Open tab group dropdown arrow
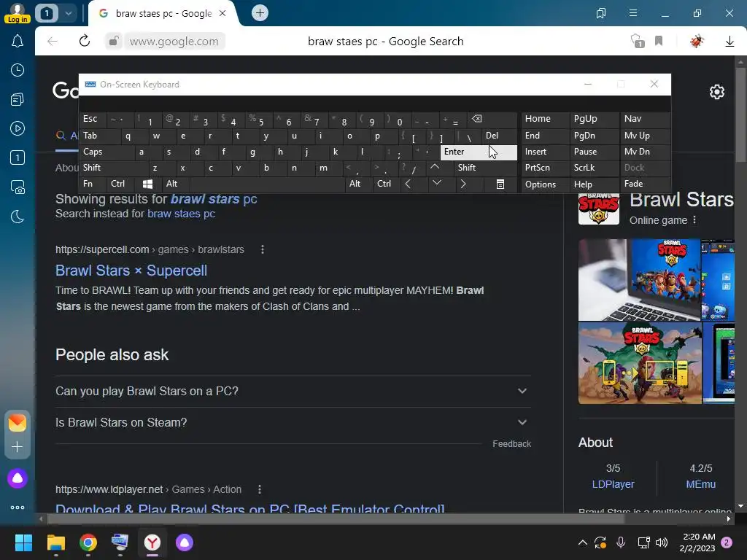The image size is (747, 560). [69, 13]
